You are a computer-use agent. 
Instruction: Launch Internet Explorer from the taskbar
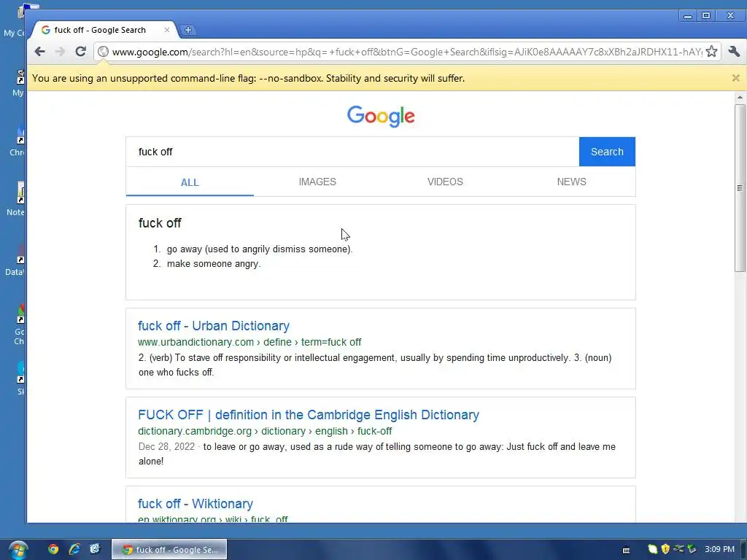tap(74, 549)
